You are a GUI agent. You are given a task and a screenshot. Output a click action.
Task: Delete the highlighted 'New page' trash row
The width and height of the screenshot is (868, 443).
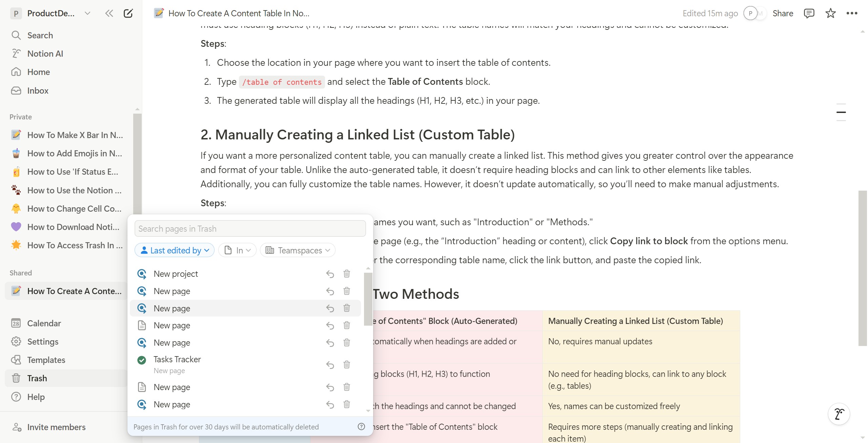pos(346,308)
